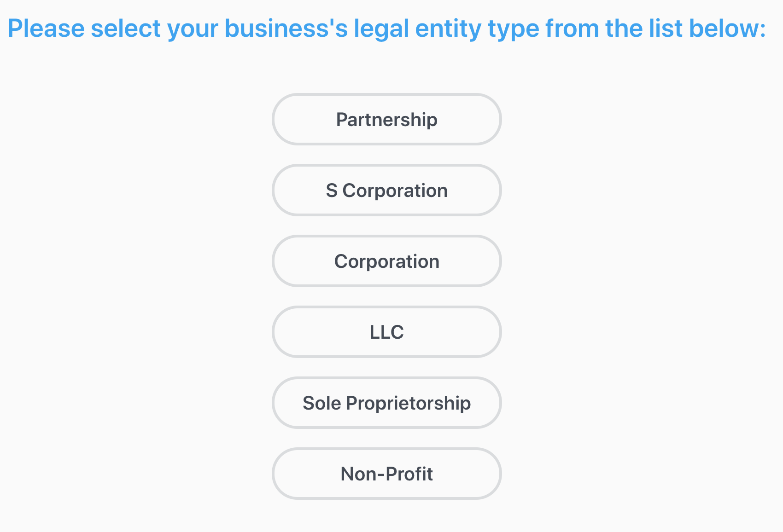Tap the first option, Partnership
The height and width of the screenshot is (532, 783).
pos(386,119)
